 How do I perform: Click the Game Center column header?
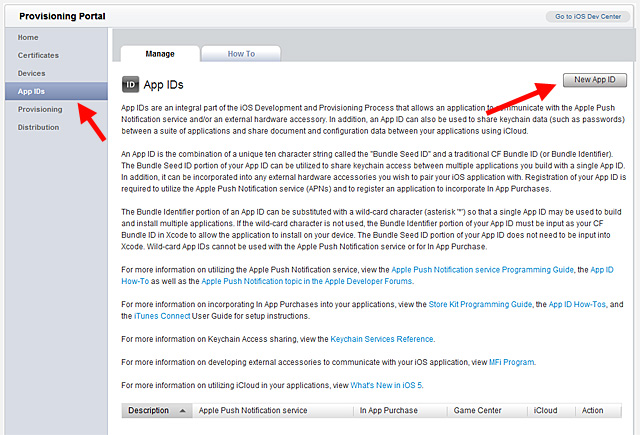pyautogui.click(x=480, y=410)
